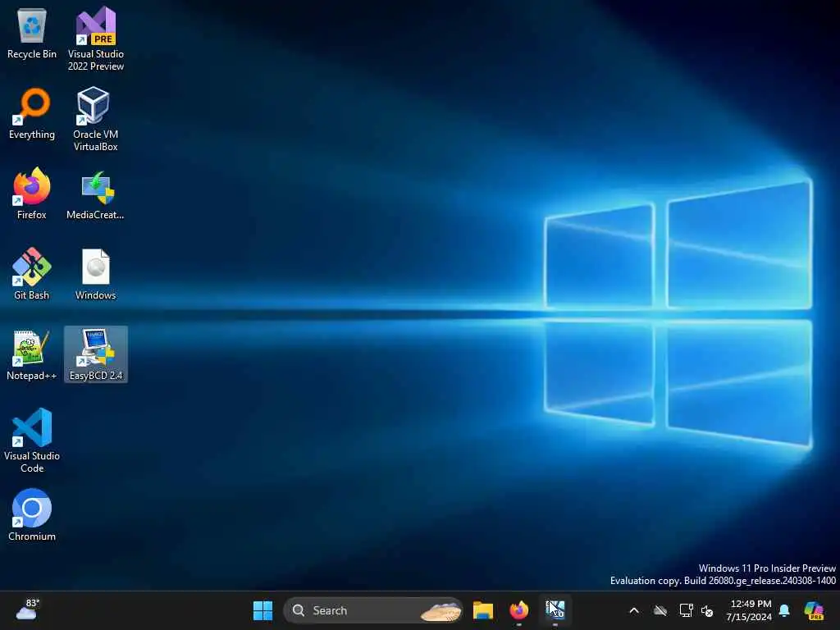Select the Visual Studio Code shortcut

pyautogui.click(x=32, y=441)
